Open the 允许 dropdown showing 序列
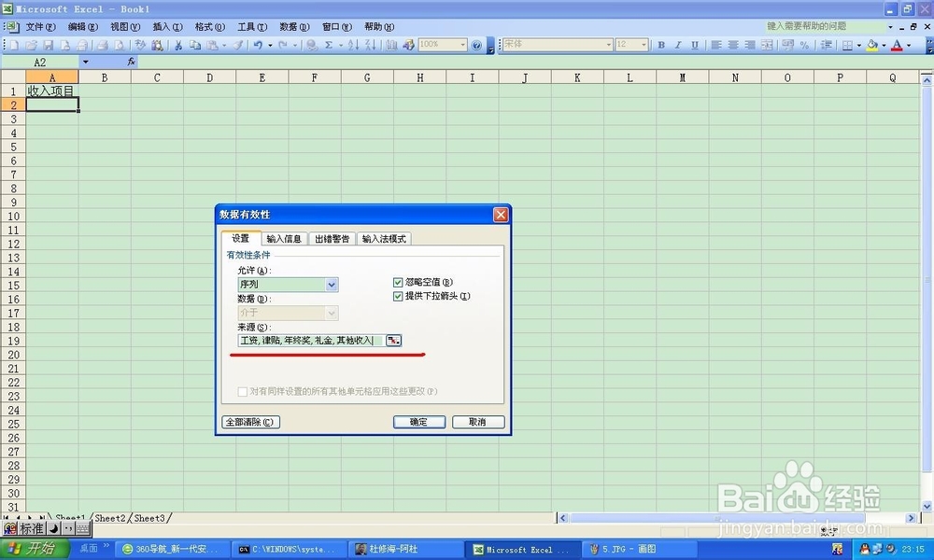Screen dimensions: 934x560 point(332,284)
